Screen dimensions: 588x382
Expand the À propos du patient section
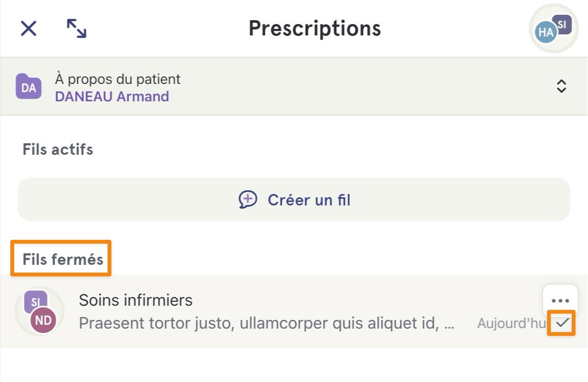(561, 86)
